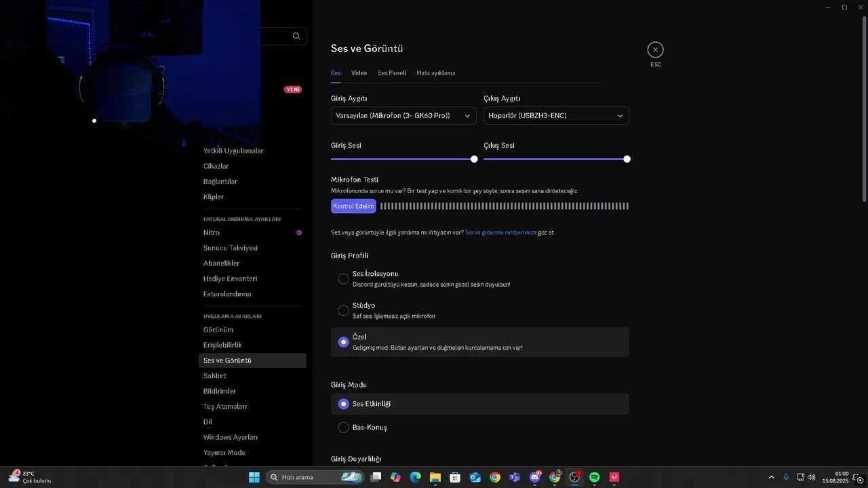The width and height of the screenshot is (868, 488).
Task: Select the Özel input profile
Action: (480, 342)
